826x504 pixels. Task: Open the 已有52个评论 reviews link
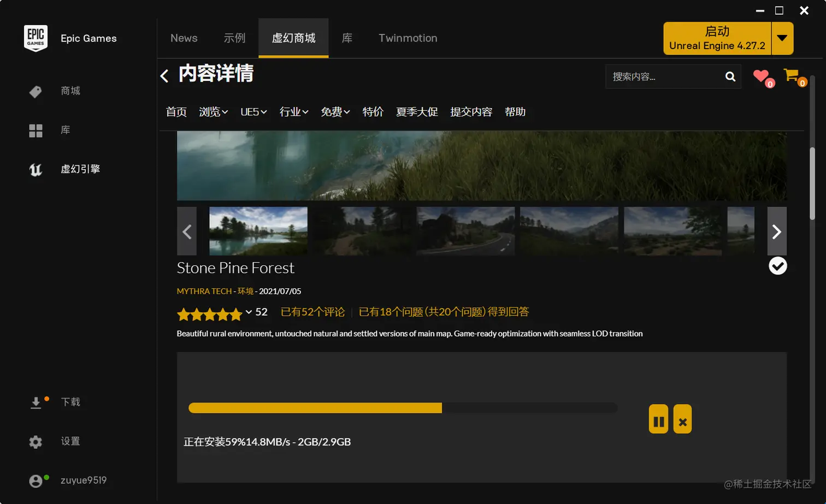[313, 312]
